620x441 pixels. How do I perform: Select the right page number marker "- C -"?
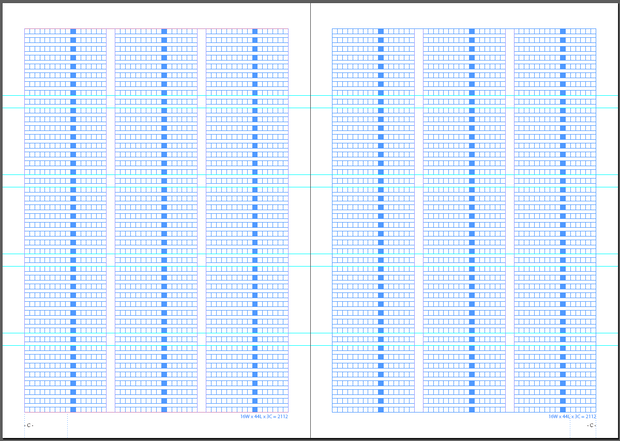pyautogui.click(x=591, y=426)
